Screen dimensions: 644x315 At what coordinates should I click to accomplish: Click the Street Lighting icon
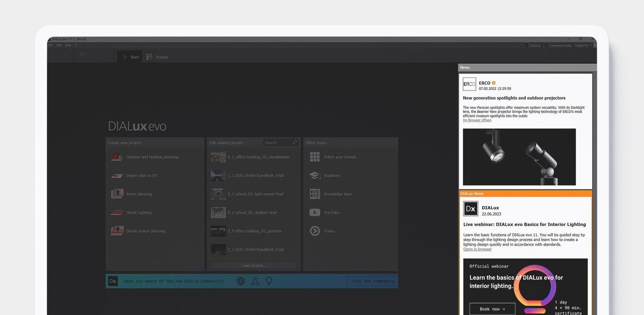coord(117,213)
